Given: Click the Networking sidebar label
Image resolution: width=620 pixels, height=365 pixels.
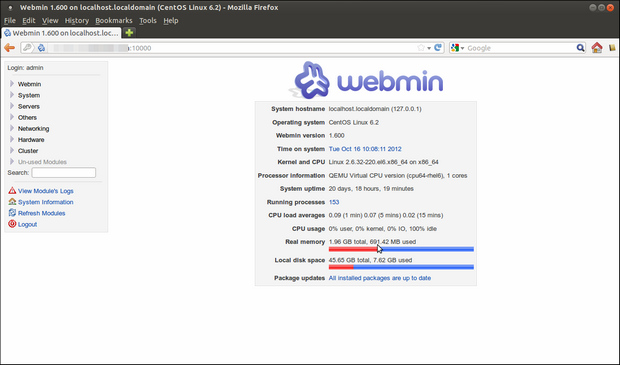Looking at the screenshot, I should click(x=33, y=129).
